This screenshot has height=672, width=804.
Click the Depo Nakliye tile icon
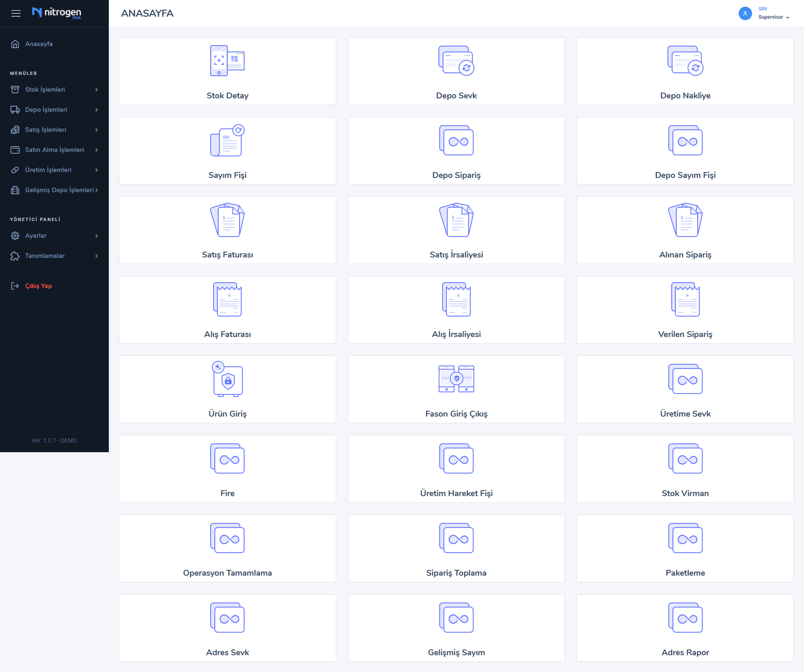(685, 61)
